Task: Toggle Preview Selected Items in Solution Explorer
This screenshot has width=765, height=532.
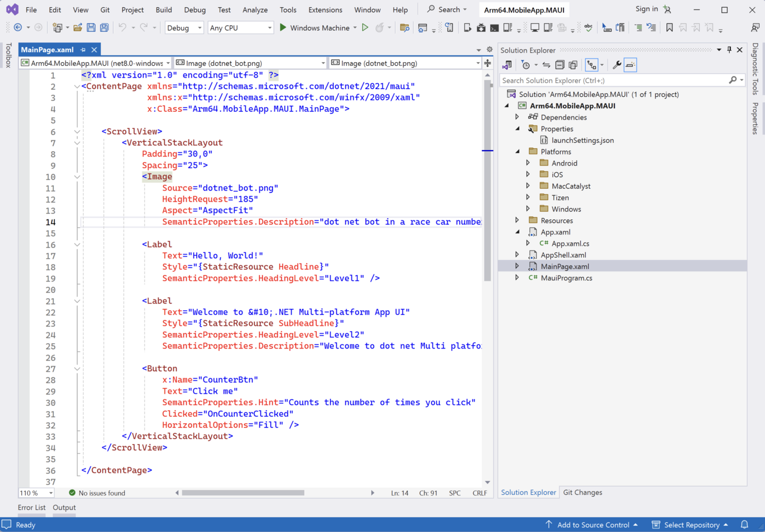Action: tap(631, 65)
